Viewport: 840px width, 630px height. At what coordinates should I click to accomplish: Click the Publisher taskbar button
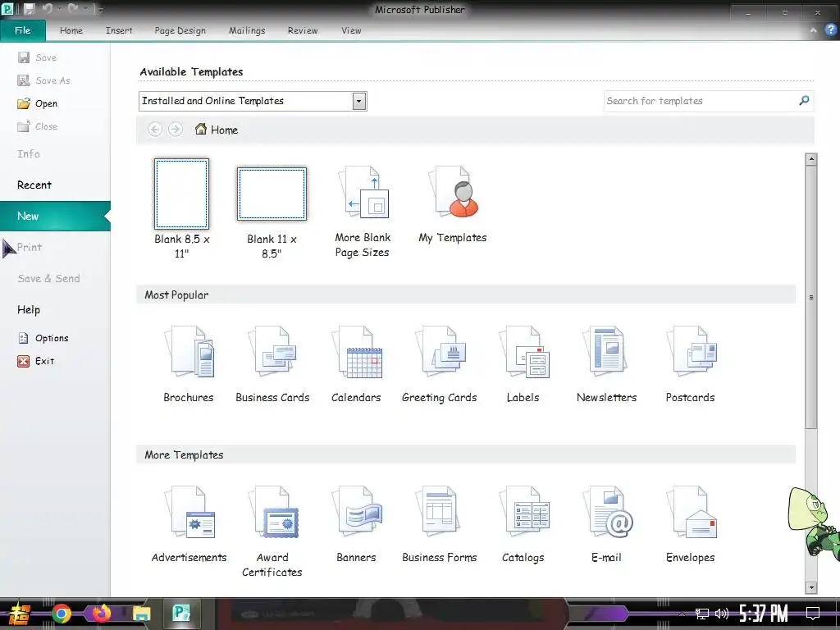point(181,613)
